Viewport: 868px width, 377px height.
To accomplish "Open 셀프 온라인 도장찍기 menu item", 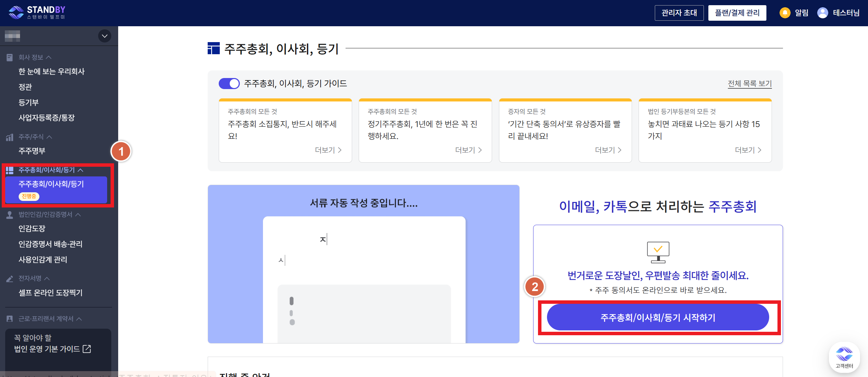I will [50, 293].
